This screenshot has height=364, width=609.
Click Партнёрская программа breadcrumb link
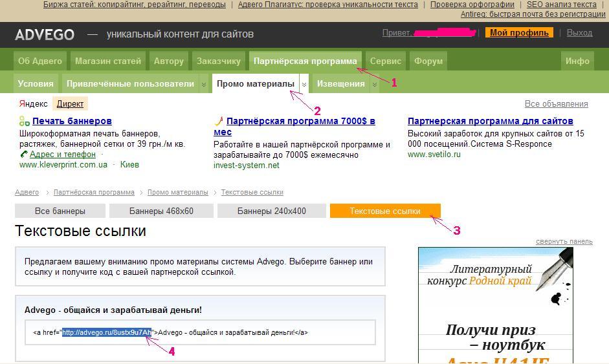pos(94,192)
